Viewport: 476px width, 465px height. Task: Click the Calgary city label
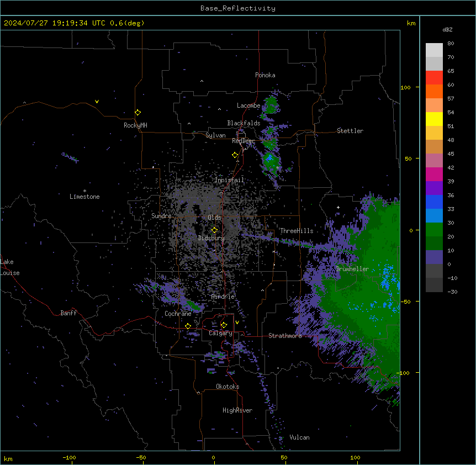[220, 333]
